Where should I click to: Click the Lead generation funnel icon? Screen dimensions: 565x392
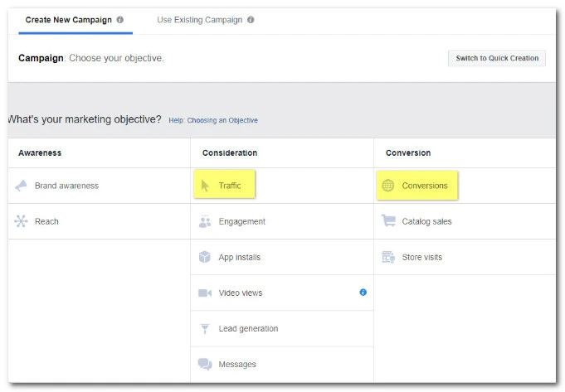(205, 329)
